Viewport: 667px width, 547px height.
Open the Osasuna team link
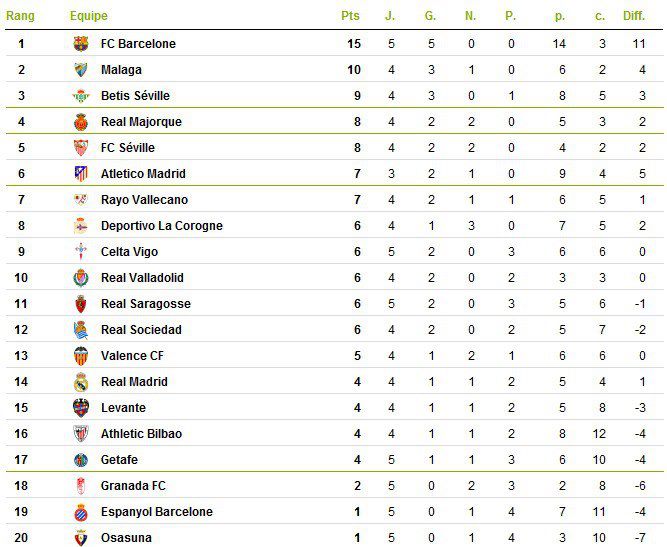(126, 538)
